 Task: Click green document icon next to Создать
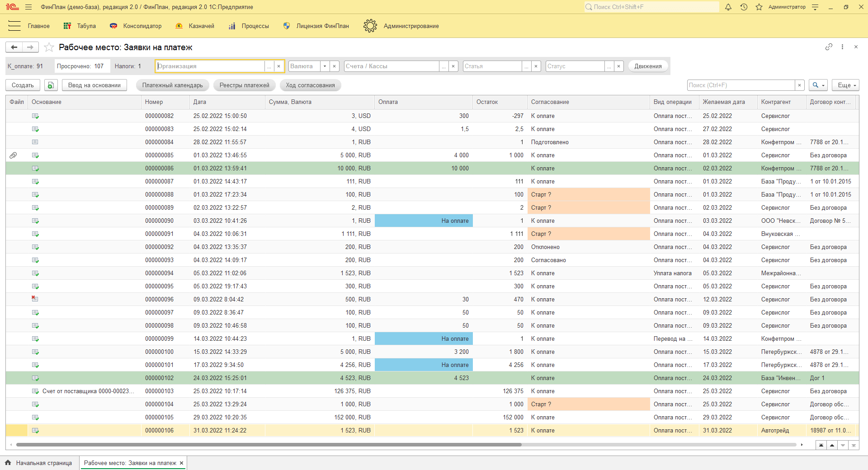point(51,85)
